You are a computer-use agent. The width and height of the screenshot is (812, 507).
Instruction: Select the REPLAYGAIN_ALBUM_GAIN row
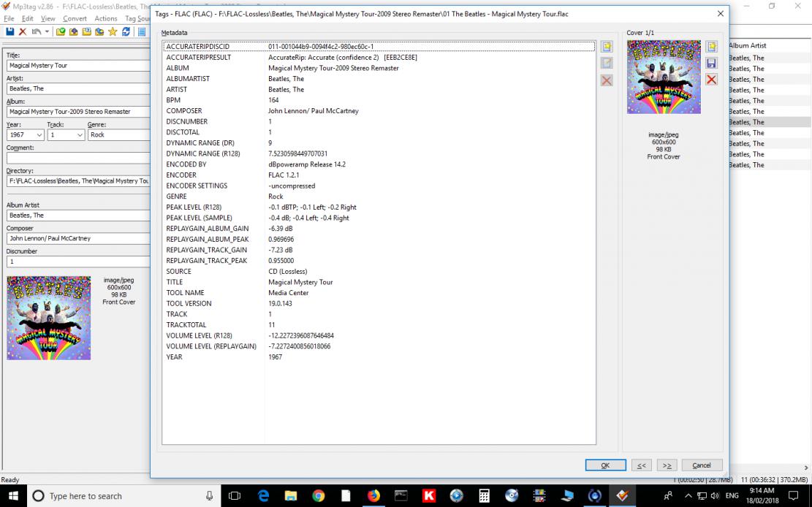tap(379, 229)
